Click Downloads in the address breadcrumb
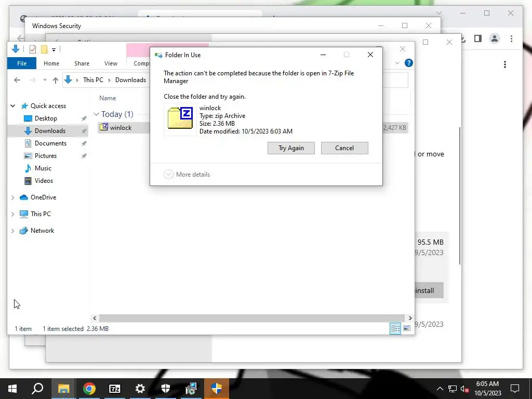The width and height of the screenshot is (532, 399). coord(130,79)
